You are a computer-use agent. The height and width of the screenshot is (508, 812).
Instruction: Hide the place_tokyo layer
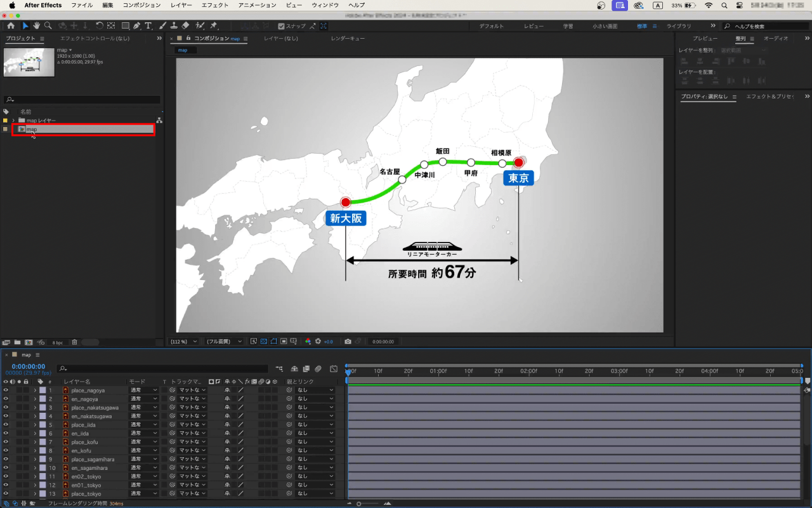tap(6, 493)
